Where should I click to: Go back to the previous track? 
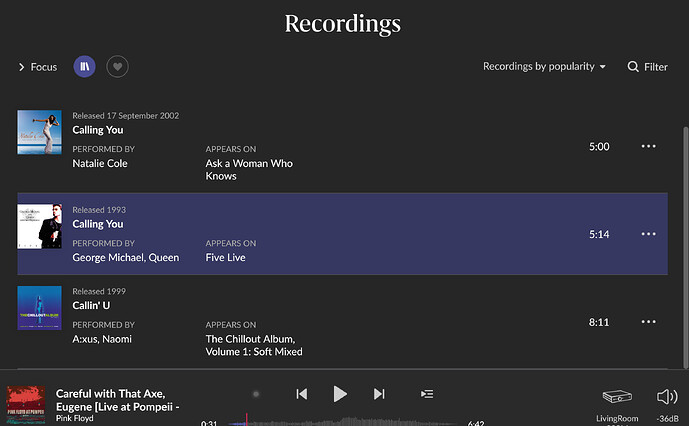301,394
